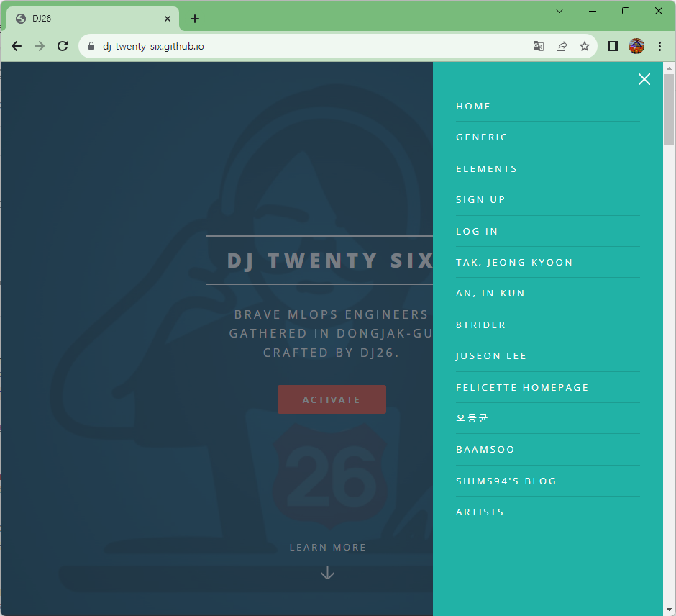Open a new browser tab
Viewport: 676px width, 616px height.
[194, 19]
